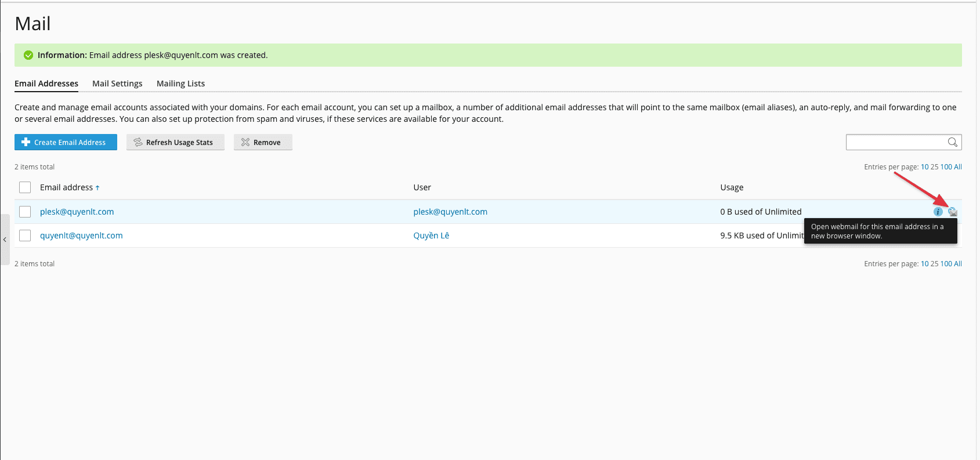Toggle the select-all checkbox in table header
Image resolution: width=980 pixels, height=460 pixels.
tap(25, 187)
